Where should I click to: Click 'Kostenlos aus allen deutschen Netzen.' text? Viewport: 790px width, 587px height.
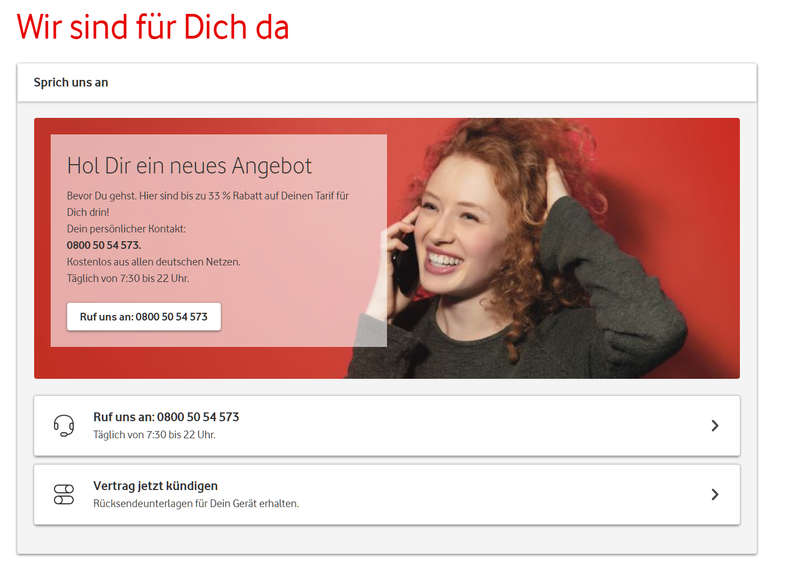coord(154,262)
